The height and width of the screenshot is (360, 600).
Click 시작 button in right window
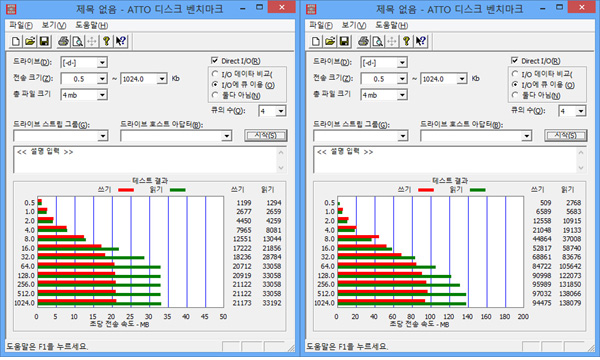pyautogui.click(x=566, y=135)
